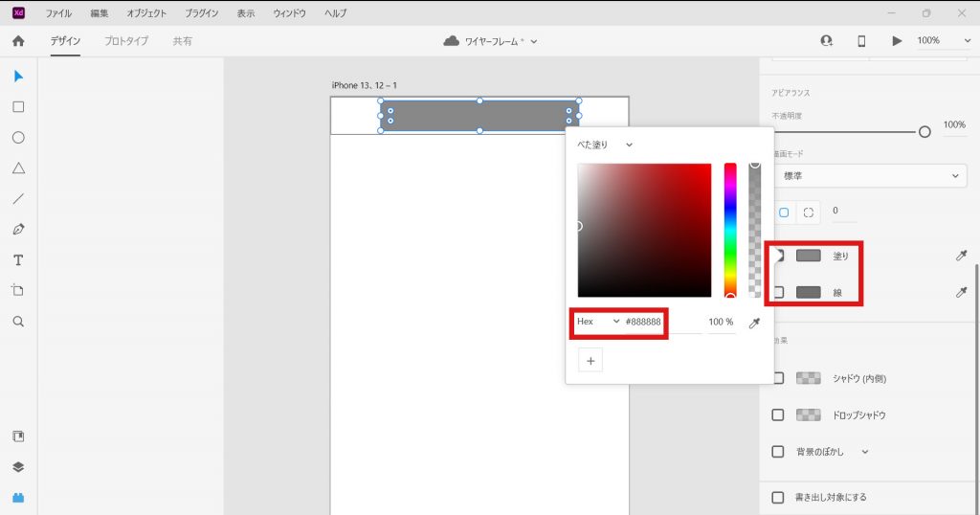This screenshot has height=515, width=980.
Task: Click the Adobe XD app logo
Action: point(18,12)
